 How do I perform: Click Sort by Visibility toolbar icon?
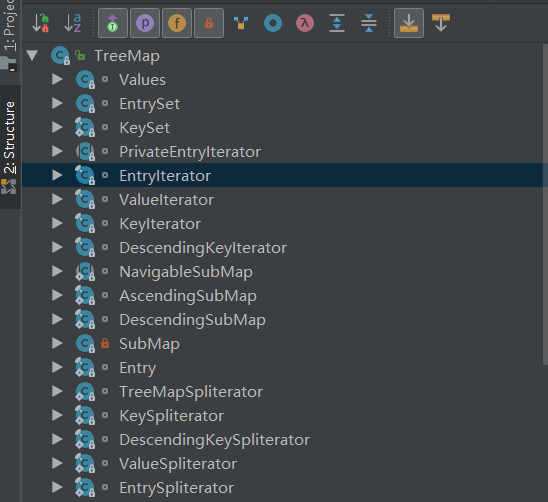click(41, 23)
